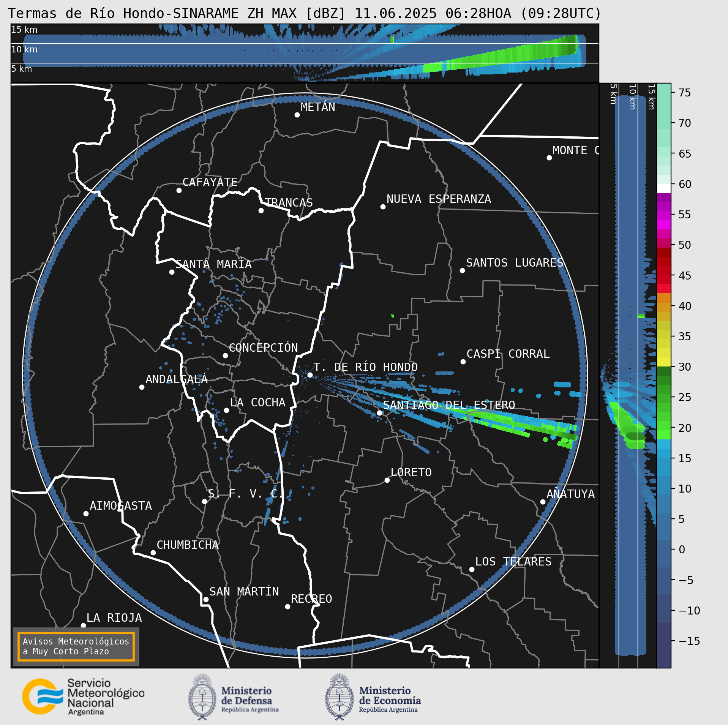Click the CAFAYATE label text
This screenshot has height=725, width=728.
coord(210,182)
